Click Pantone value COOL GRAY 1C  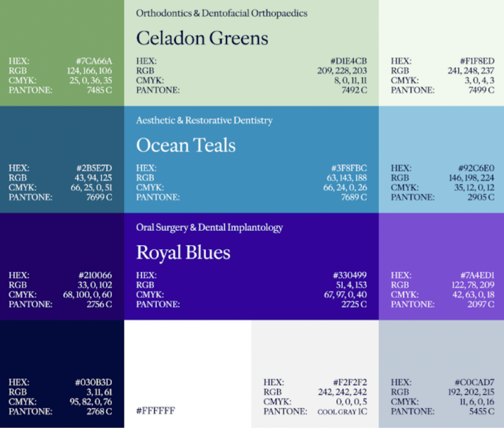[x=343, y=412]
